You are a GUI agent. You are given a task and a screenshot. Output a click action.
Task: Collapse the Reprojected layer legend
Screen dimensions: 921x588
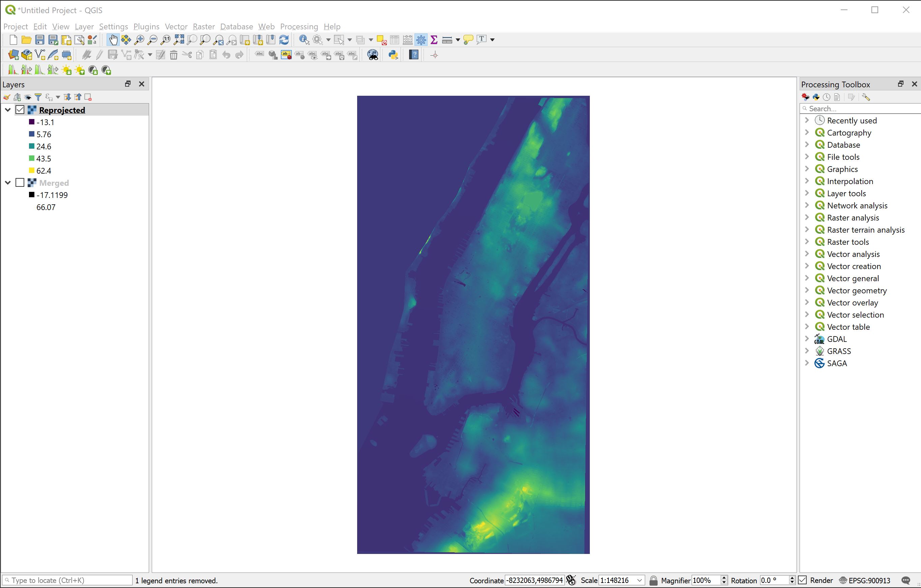coord(8,110)
